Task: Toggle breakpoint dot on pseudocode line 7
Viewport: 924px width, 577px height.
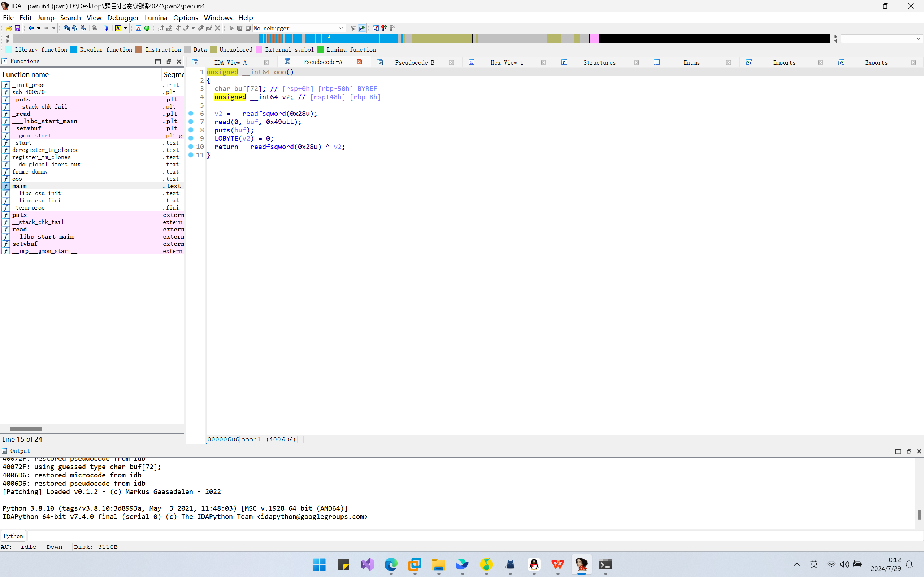Action: [191, 122]
